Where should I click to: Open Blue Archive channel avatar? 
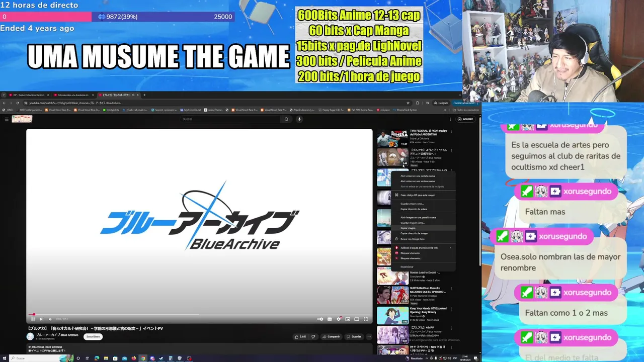point(30,336)
